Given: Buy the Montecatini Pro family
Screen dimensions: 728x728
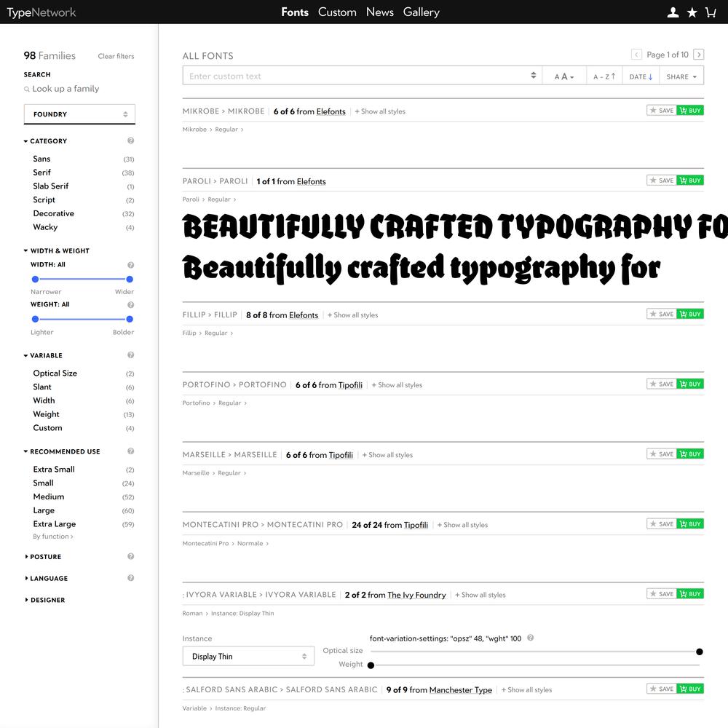Looking at the screenshot, I should pos(690,523).
